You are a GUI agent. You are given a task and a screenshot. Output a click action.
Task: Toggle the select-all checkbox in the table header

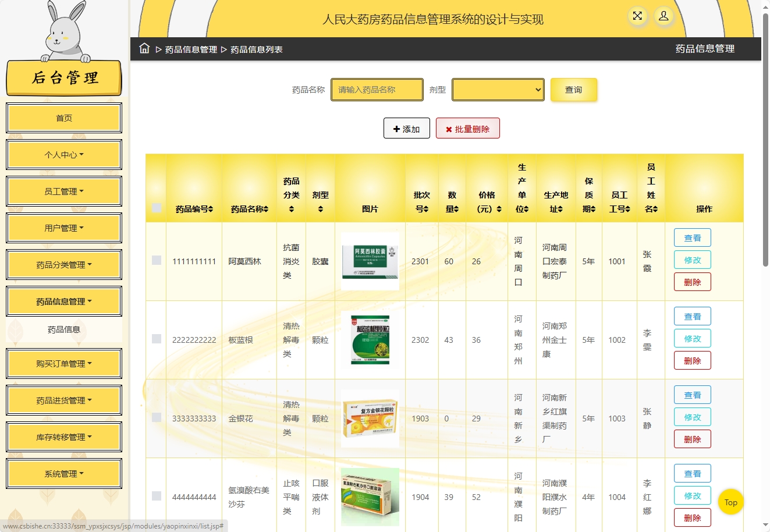pos(155,208)
